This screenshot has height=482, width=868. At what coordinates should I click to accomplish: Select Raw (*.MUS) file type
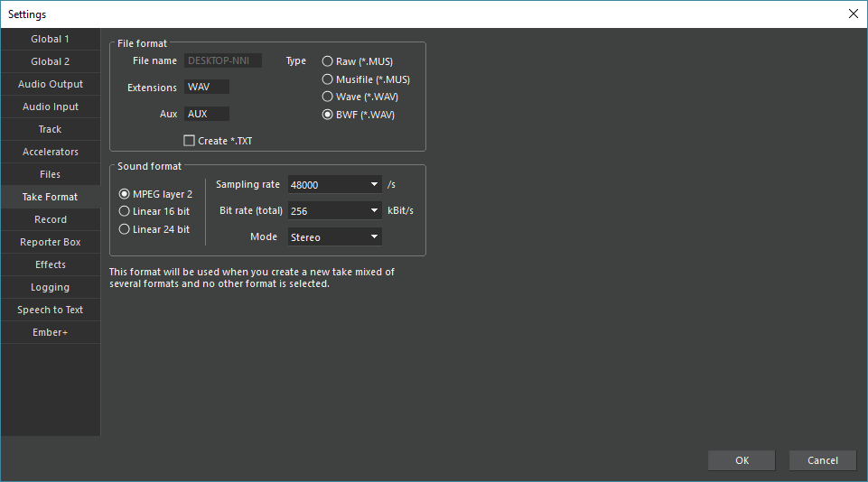327,61
